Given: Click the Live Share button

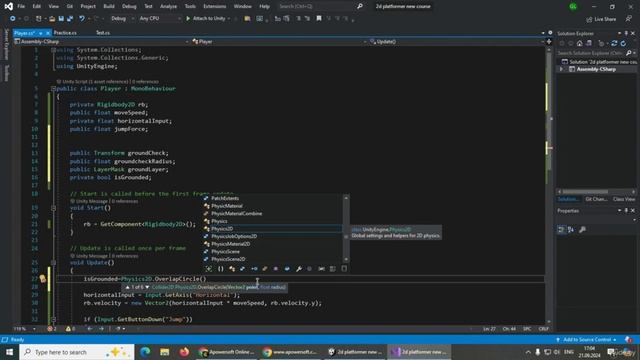Looking at the screenshot, I should click(601, 19).
